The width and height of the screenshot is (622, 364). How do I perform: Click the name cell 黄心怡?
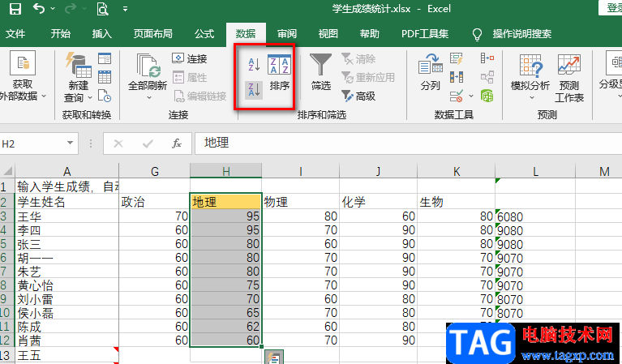pos(66,285)
